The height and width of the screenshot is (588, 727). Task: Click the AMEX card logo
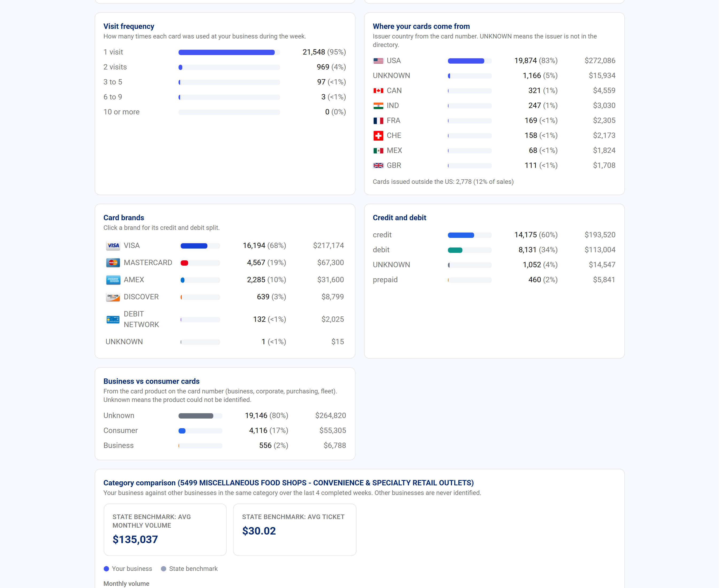(113, 280)
